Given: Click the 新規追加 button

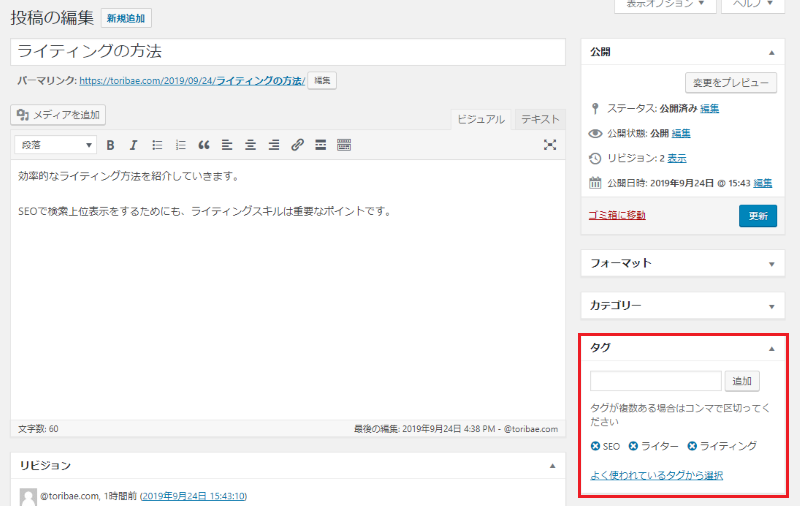Looking at the screenshot, I should [126, 19].
